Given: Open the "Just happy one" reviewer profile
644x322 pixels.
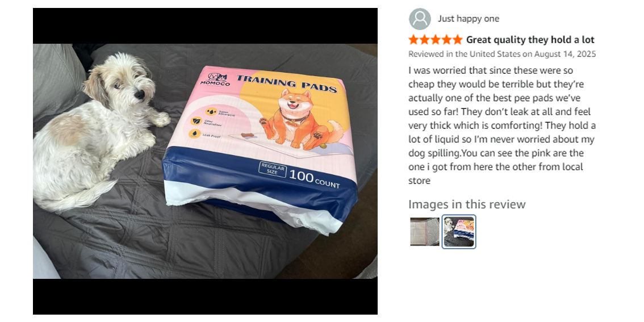Looking at the screenshot, I should point(468,19).
